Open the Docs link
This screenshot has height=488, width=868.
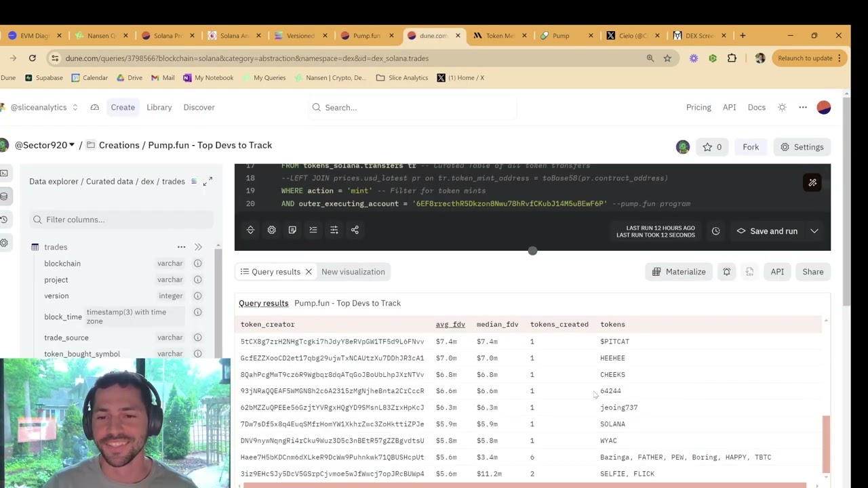(x=757, y=107)
